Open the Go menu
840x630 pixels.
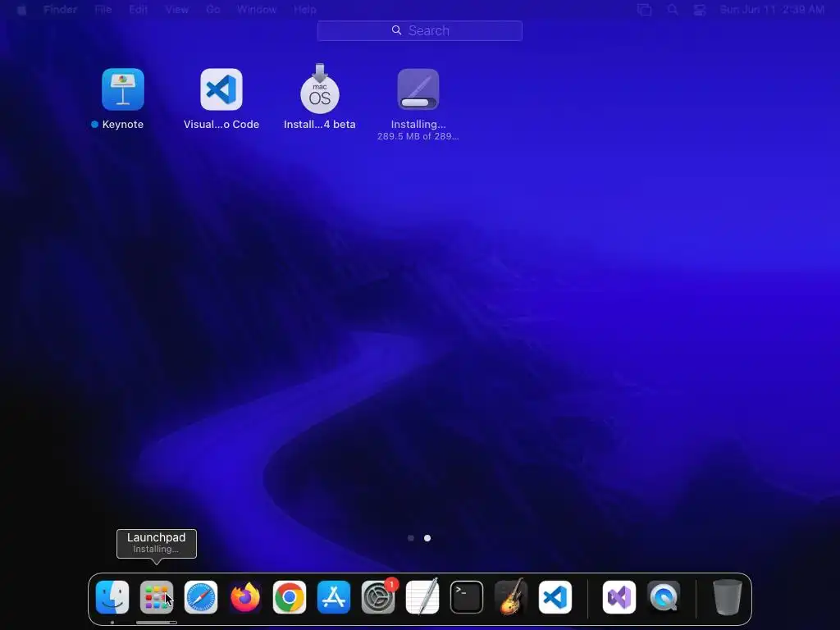213,10
